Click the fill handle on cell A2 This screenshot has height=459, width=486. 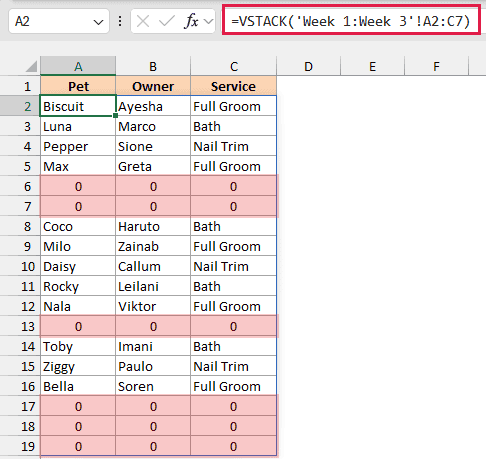click(x=115, y=115)
